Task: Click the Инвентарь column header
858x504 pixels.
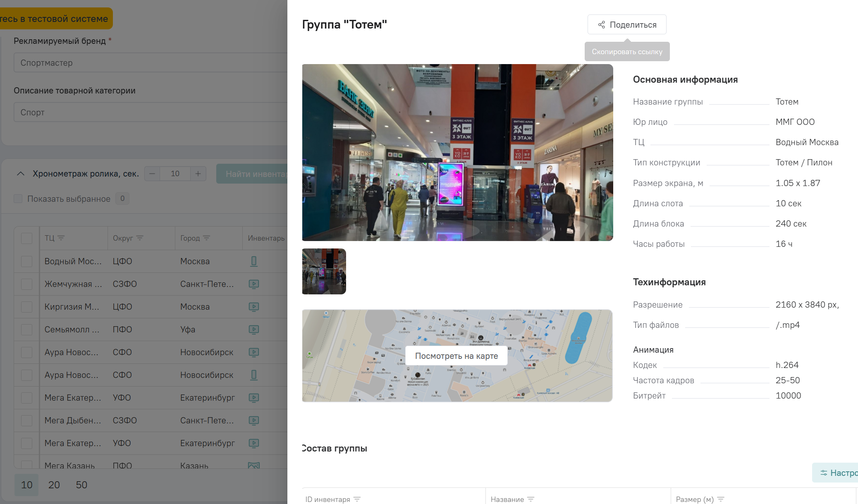Action: pos(266,238)
